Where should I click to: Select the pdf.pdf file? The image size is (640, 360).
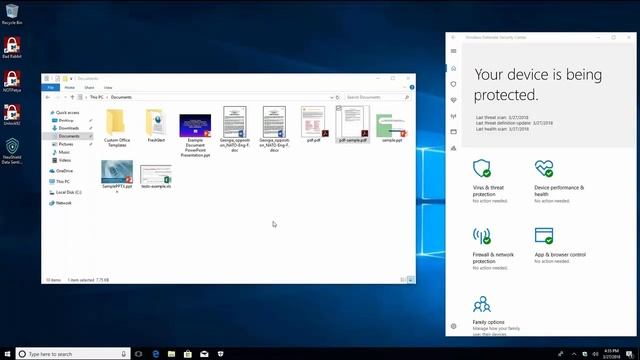click(x=313, y=124)
